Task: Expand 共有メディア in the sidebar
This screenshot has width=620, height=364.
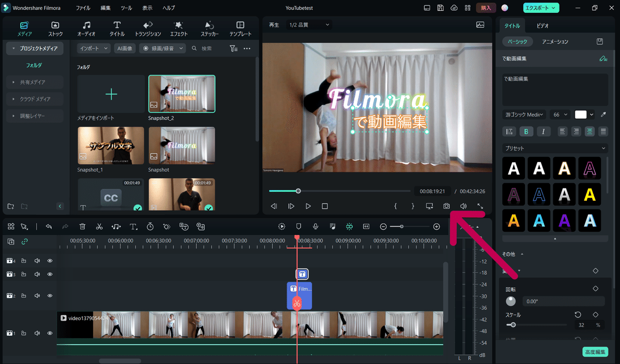Action: click(35, 82)
